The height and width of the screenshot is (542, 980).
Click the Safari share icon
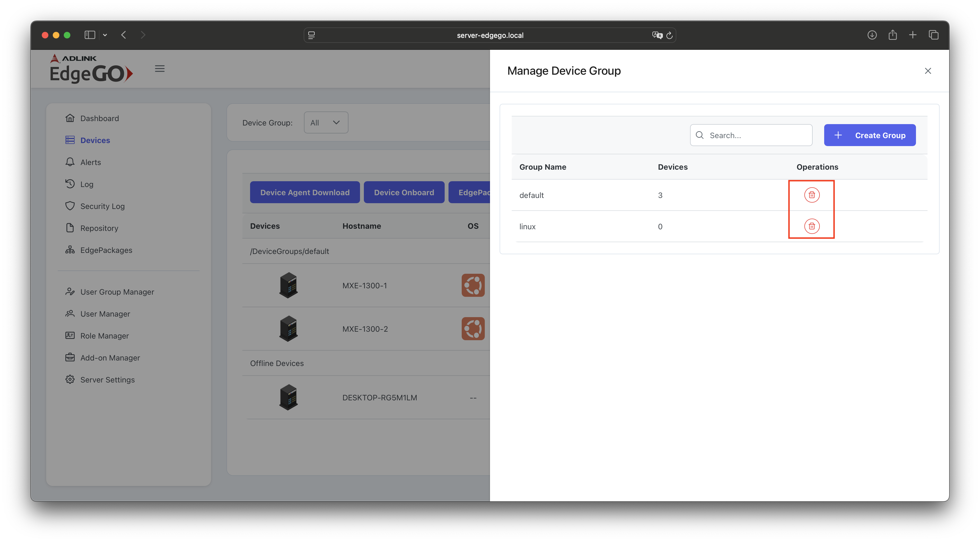tap(893, 35)
